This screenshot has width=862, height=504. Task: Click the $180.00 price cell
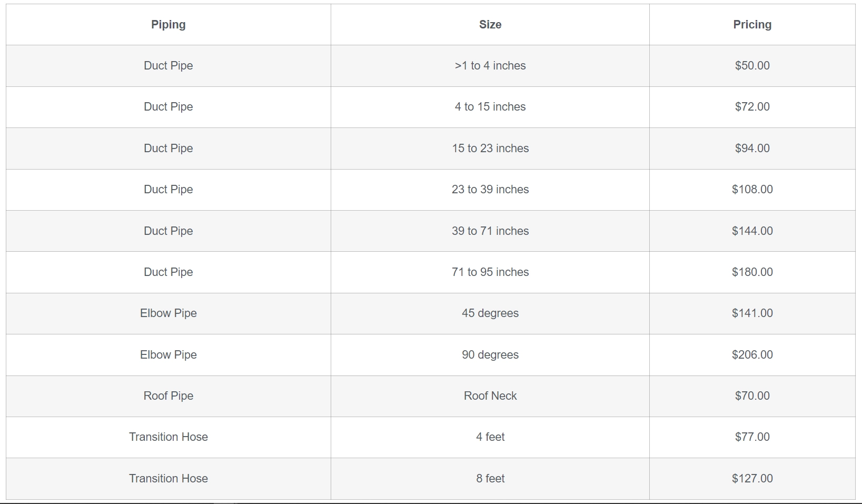point(752,272)
